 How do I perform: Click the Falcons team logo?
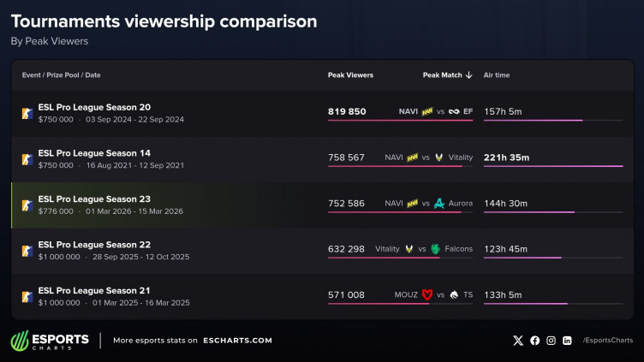tap(436, 249)
